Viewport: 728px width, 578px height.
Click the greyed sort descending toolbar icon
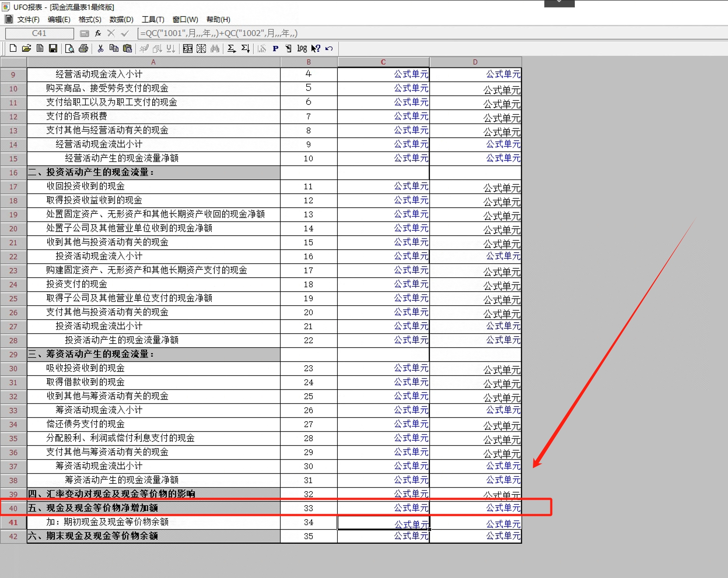pyautogui.click(x=171, y=49)
